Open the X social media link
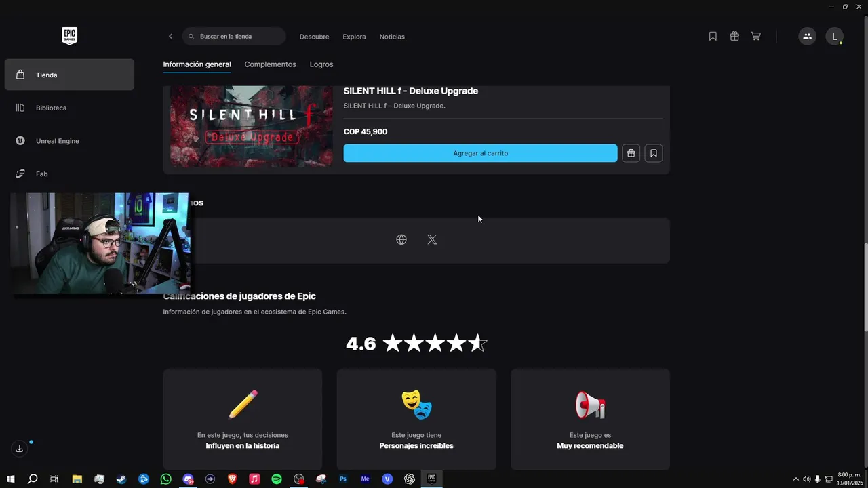868x488 pixels. click(432, 239)
